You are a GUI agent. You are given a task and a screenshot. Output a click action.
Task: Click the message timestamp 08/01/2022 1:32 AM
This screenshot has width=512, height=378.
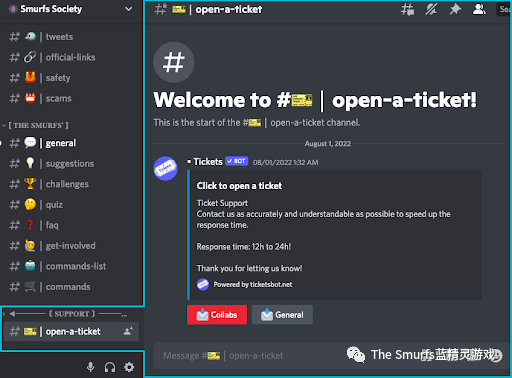click(285, 162)
